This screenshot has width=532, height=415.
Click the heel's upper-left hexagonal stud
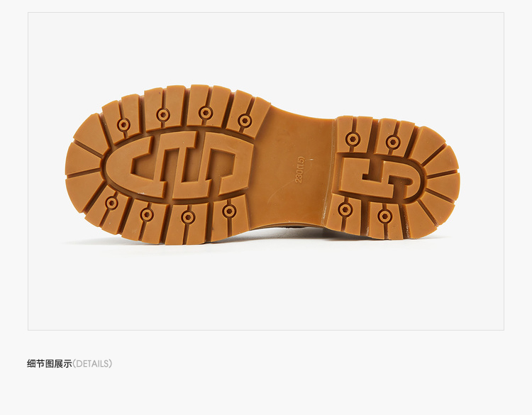click(x=353, y=139)
